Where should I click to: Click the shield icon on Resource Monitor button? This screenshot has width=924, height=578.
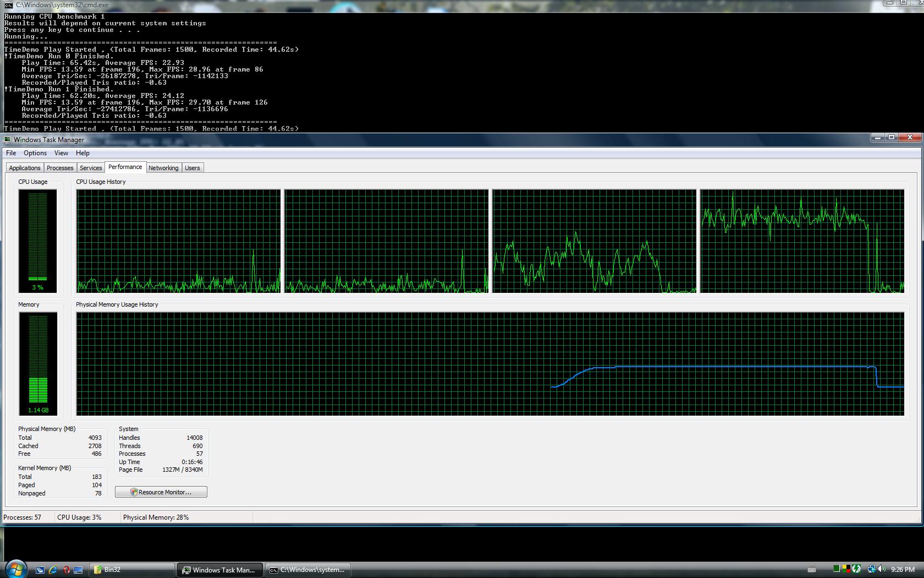pyautogui.click(x=134, y=492)
